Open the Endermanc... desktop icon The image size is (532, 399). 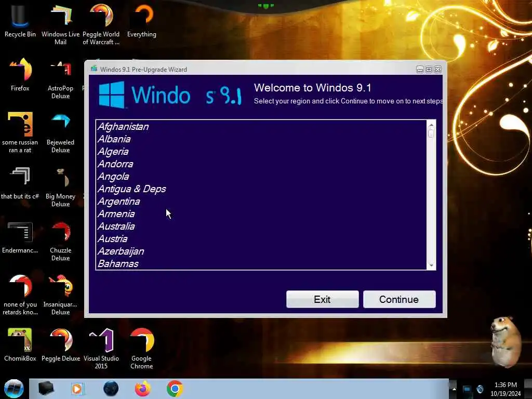pos(20,237)
